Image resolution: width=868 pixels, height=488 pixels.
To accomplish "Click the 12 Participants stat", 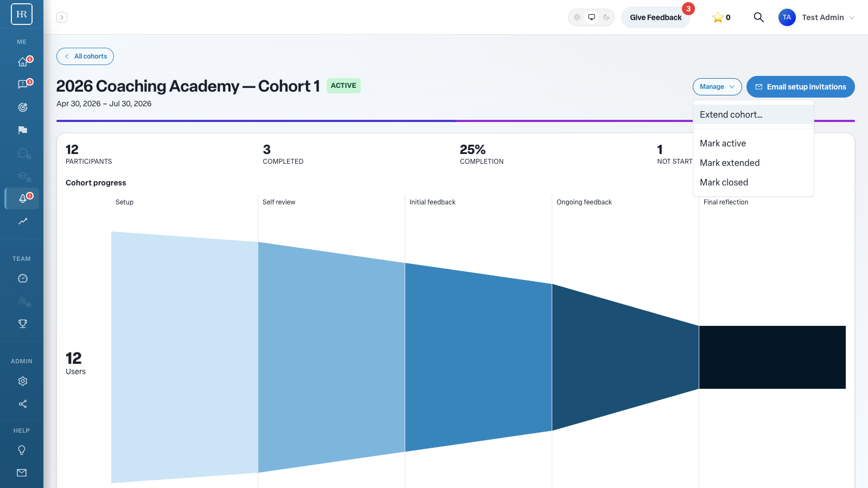I will click(x=89, y=154).
